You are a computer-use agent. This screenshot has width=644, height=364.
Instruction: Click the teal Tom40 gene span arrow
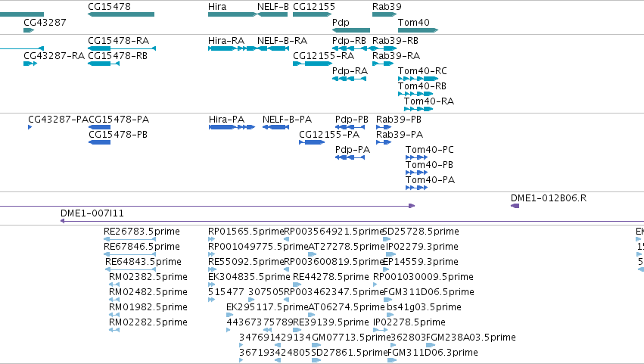[x=418, y=30]
